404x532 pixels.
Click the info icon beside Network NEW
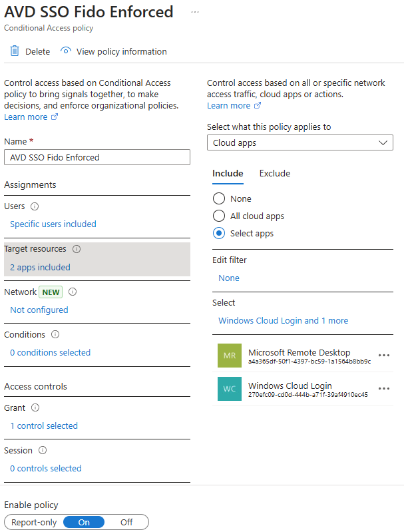[73, 292]
